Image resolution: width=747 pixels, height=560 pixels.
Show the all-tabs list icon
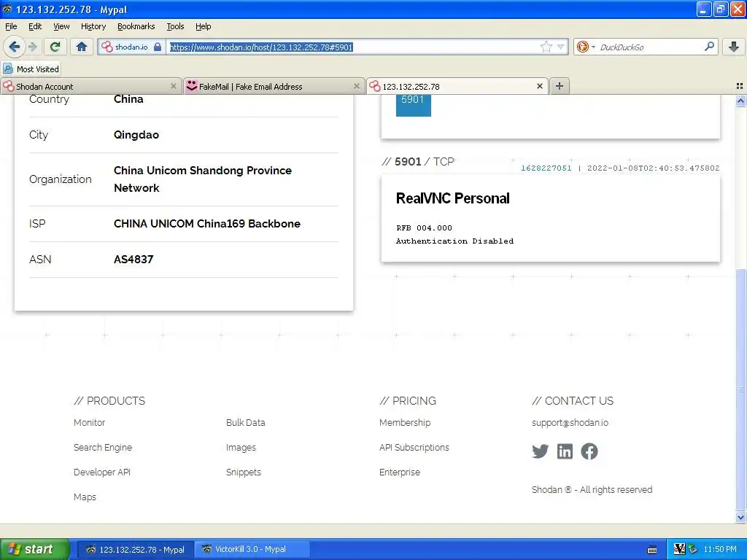tap(740, 86)
